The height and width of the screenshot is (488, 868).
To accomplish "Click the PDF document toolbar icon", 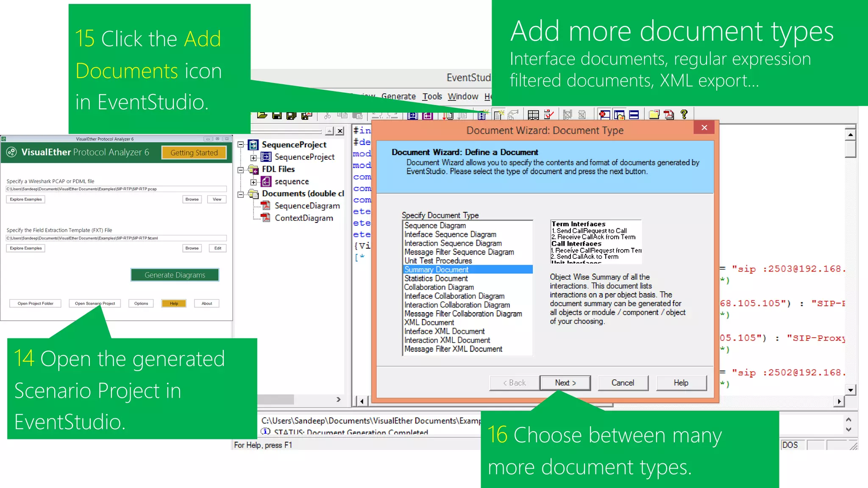I will pyautogui.click(x=669, y=115).
